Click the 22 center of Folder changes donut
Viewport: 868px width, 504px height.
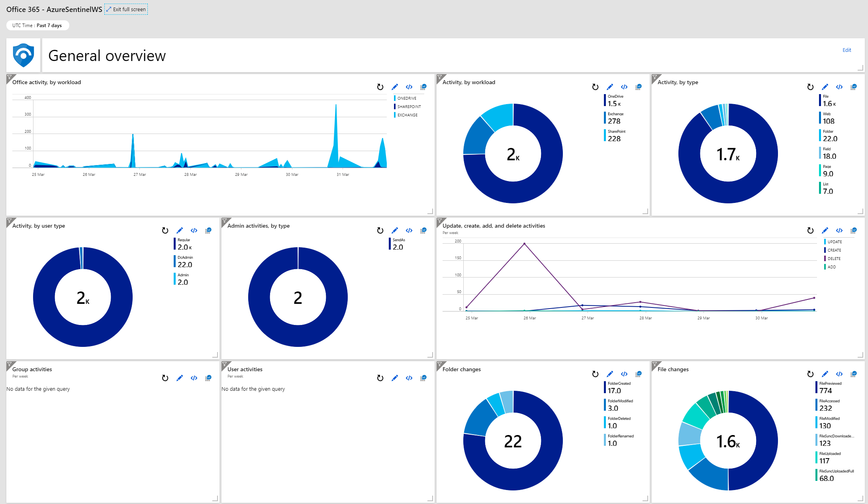[x=513, y=441]
